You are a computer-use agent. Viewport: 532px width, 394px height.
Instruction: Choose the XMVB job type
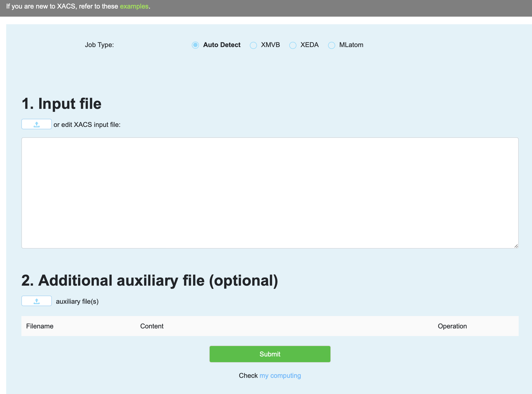click(x=253, y=45)
